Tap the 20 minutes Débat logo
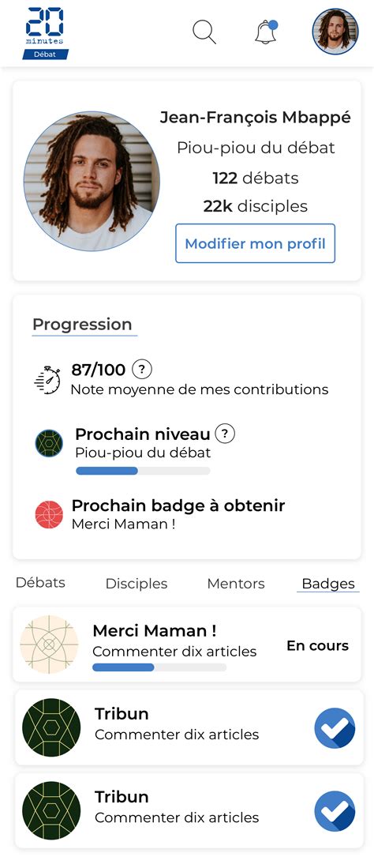The width and height of the screenshot is (374, 868). coord(45,32)
